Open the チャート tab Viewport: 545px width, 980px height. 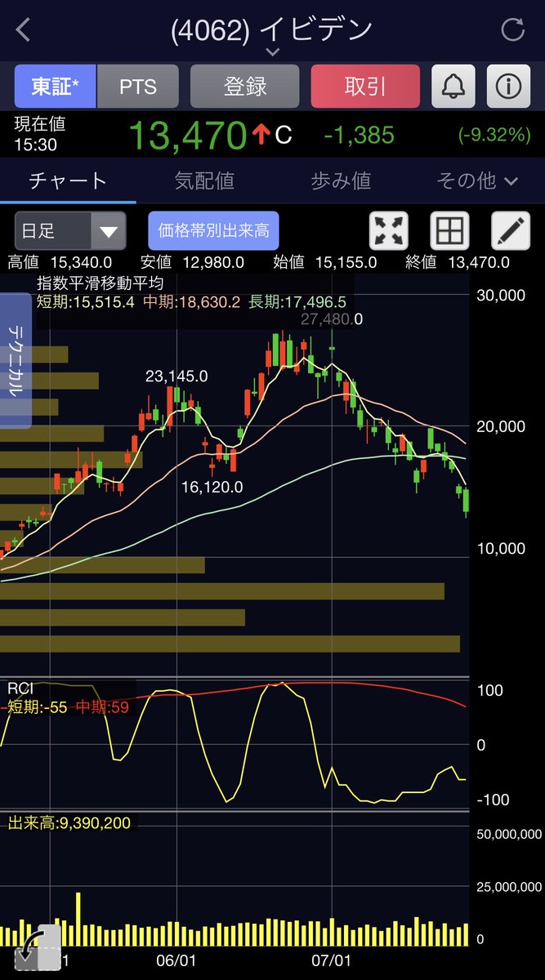[68, 180]
